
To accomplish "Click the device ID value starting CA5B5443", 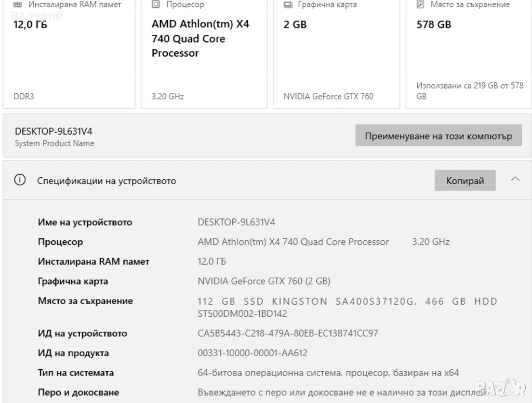I will 288,333.
